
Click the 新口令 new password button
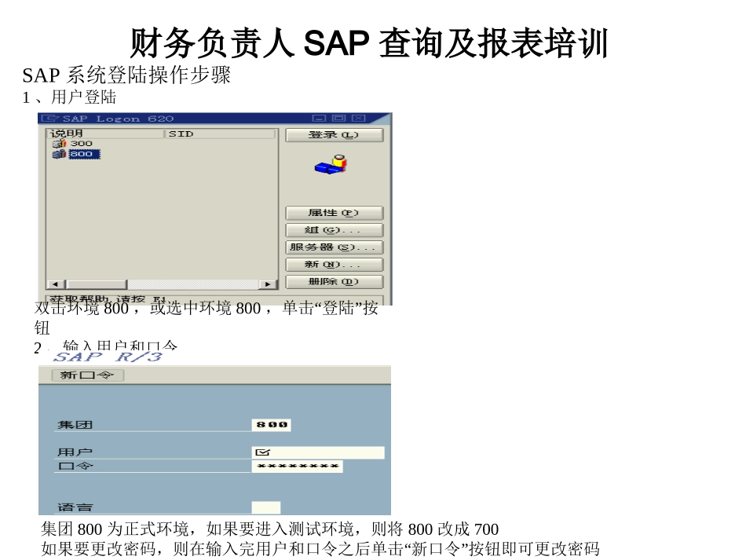87,375
